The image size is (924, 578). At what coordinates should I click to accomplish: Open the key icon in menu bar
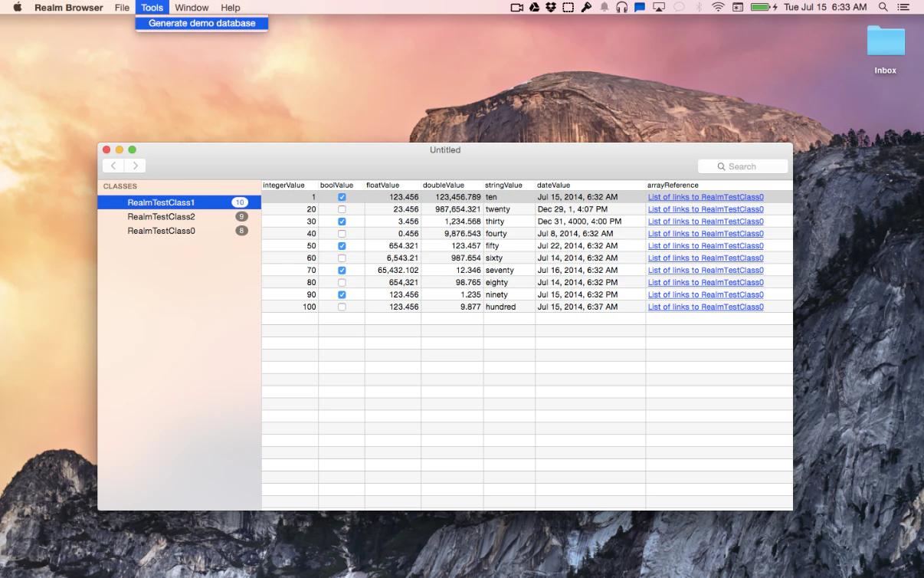click(x=586, y=8)
